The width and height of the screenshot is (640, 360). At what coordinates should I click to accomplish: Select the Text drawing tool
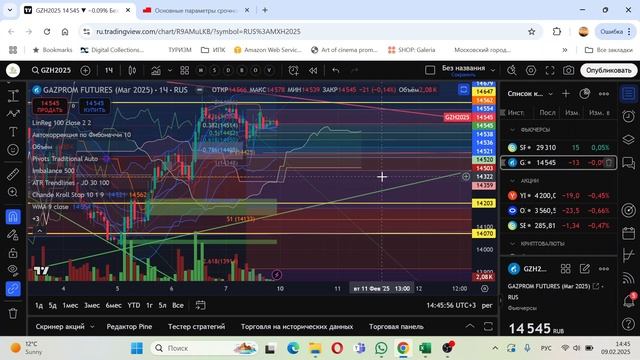point(13,131)
